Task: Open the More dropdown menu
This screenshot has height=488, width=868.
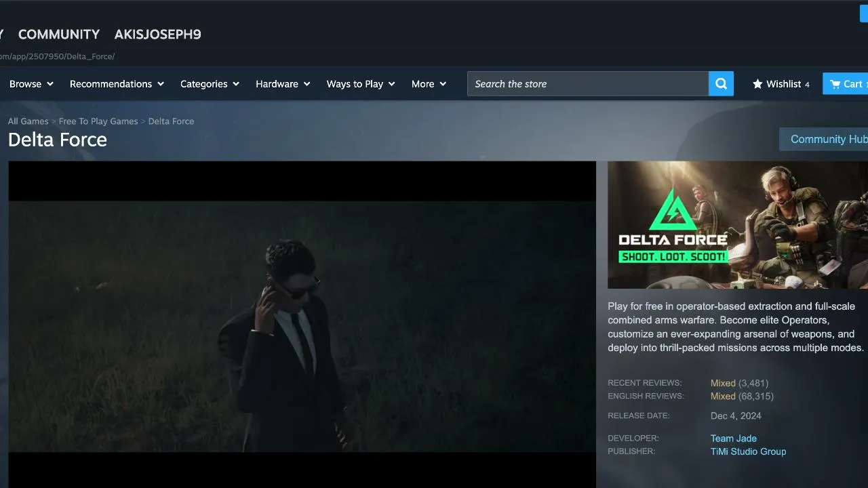Action: point(429,84)
